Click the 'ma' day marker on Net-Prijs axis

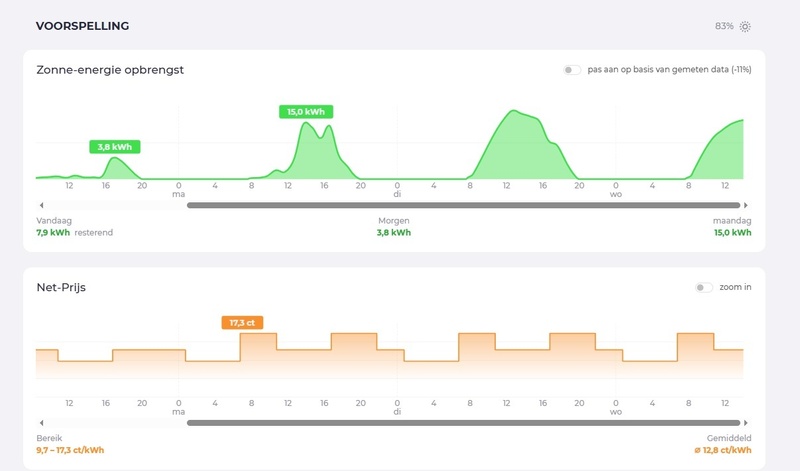(179, 412)
